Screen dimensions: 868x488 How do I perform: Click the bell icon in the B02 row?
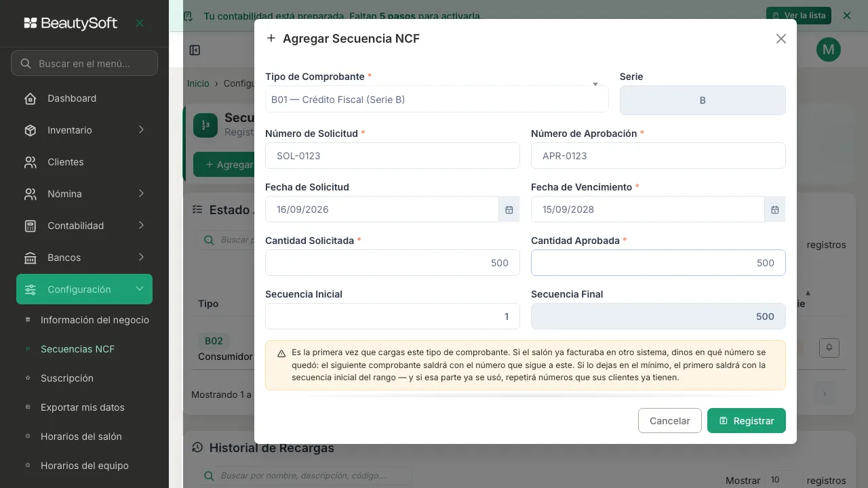pyautogui.click(x=829, y=348)
